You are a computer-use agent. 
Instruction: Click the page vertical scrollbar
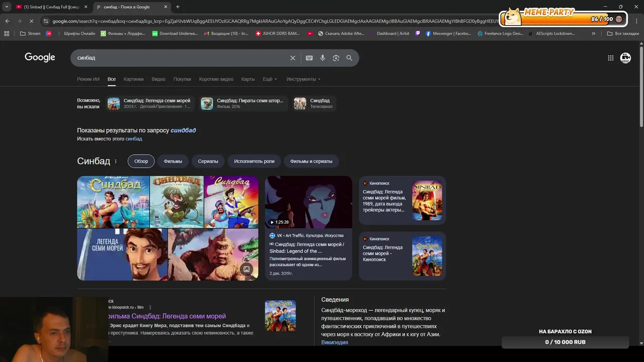point(641,85)
